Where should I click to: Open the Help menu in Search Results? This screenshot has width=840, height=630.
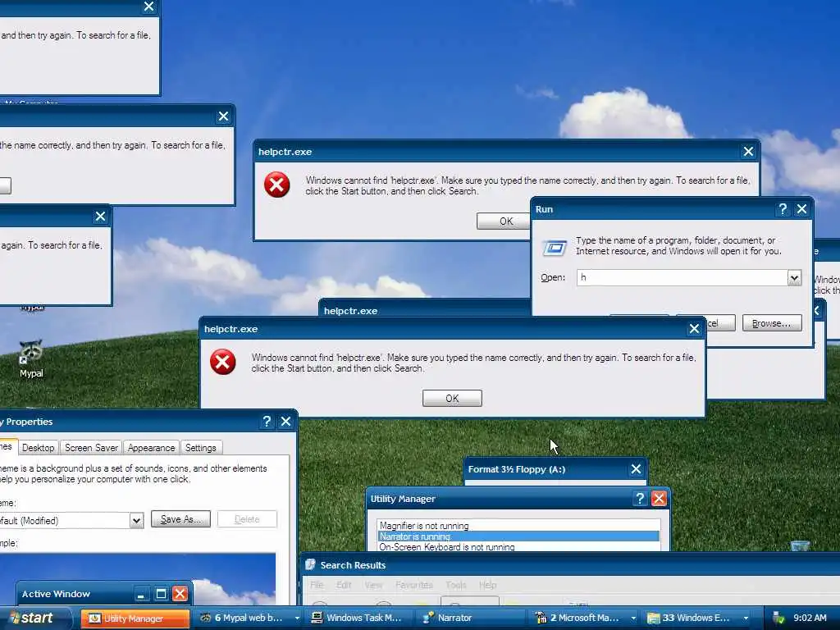pyautogui.click(x=487, y=584)
